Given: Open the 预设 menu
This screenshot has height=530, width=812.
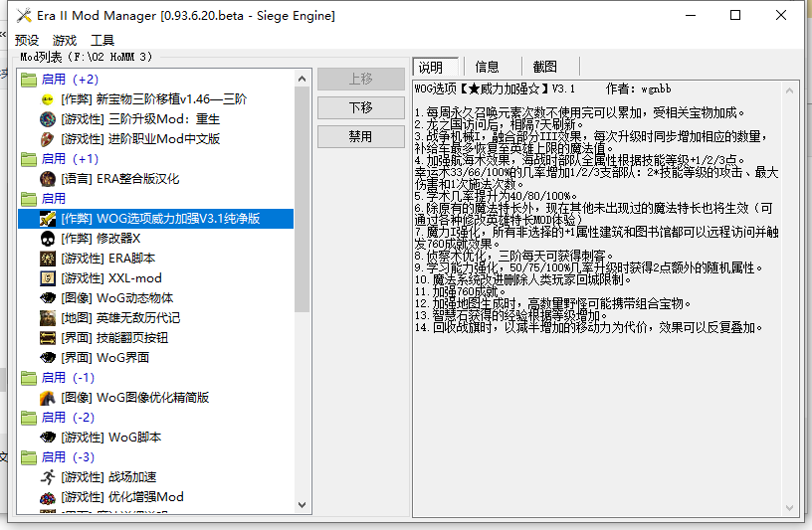Looking at the screenshot, I should coord(27,41).
